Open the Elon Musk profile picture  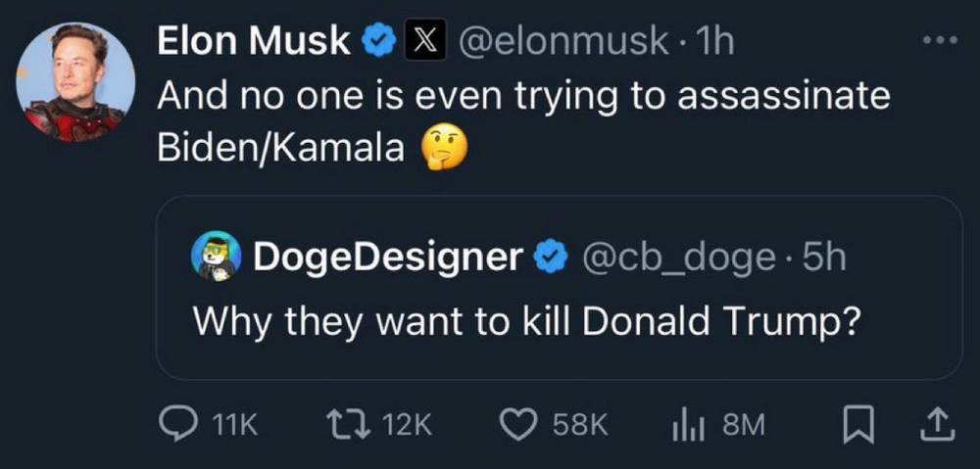75,82
